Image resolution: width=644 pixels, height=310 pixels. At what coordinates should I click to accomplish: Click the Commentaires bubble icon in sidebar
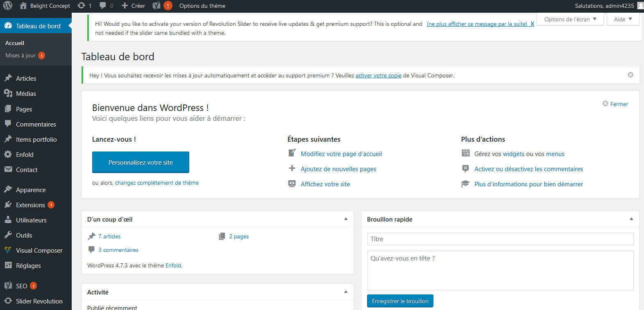(8, 124)
